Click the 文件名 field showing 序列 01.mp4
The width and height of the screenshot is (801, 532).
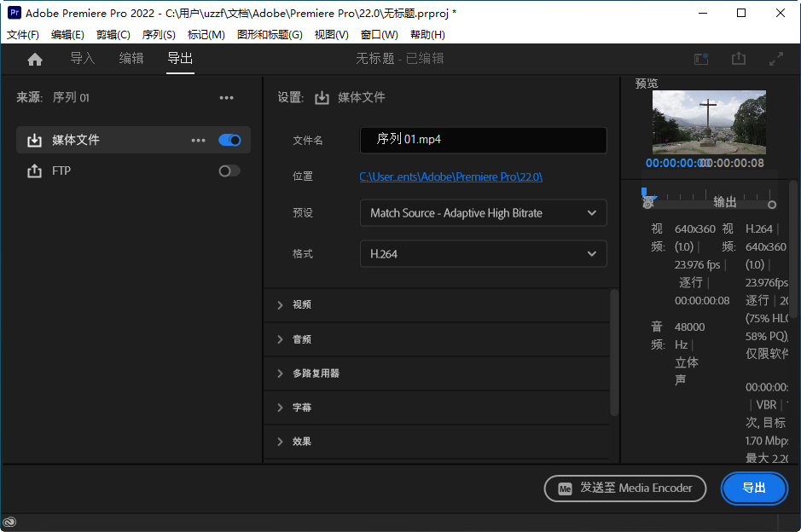(483, 140)
